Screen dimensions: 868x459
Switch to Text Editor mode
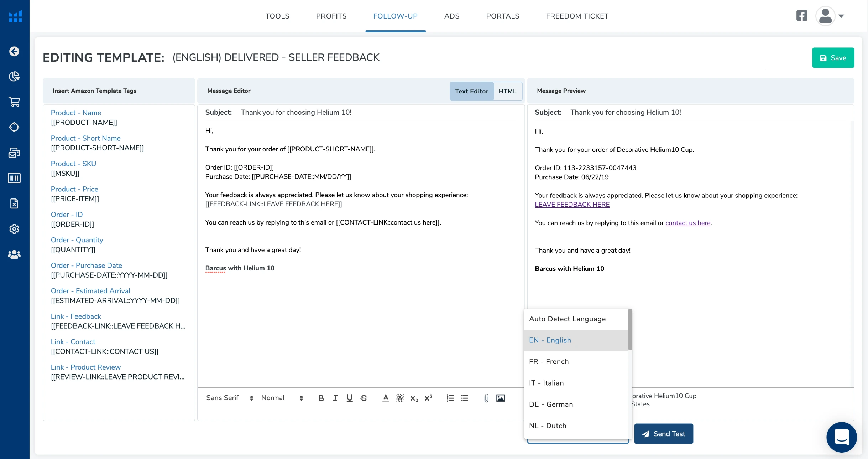click(471, 91)
